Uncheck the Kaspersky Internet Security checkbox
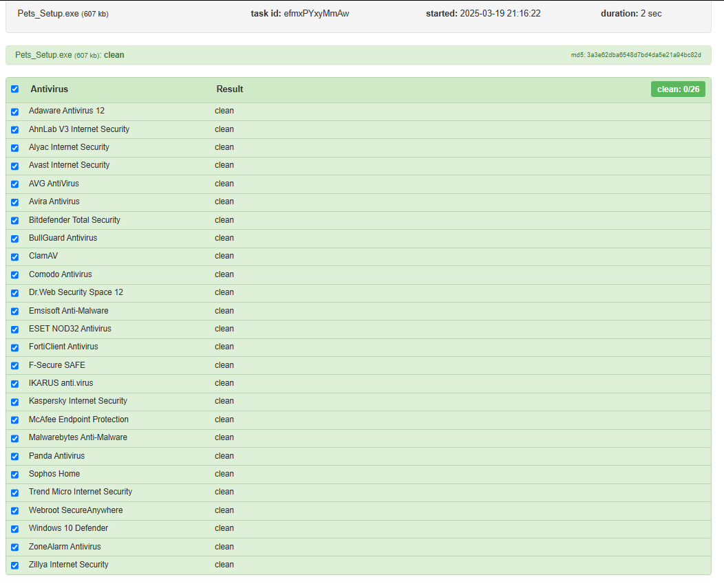 [x=15, y=402]
